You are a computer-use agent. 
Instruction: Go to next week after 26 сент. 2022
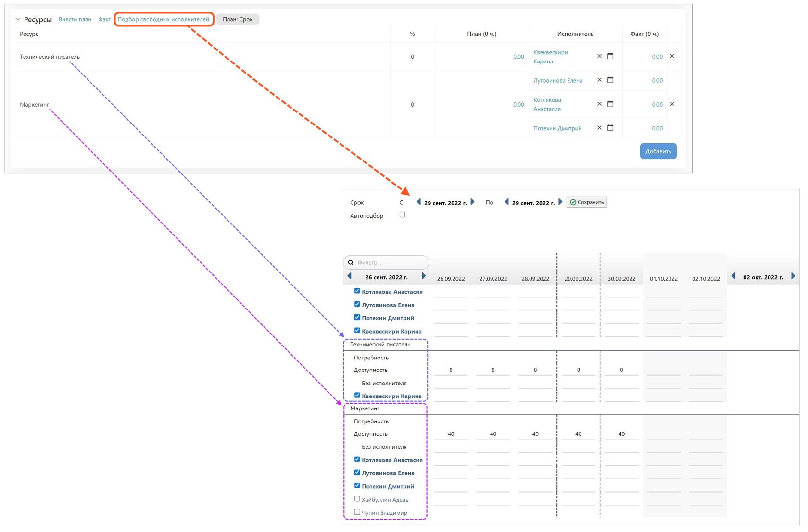coord(424,276)
